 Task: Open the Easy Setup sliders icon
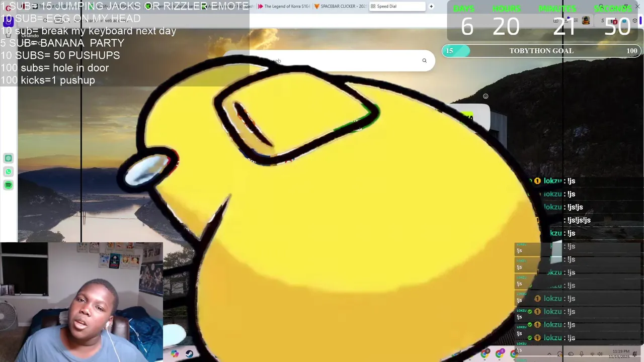click(x=576, y=21)
